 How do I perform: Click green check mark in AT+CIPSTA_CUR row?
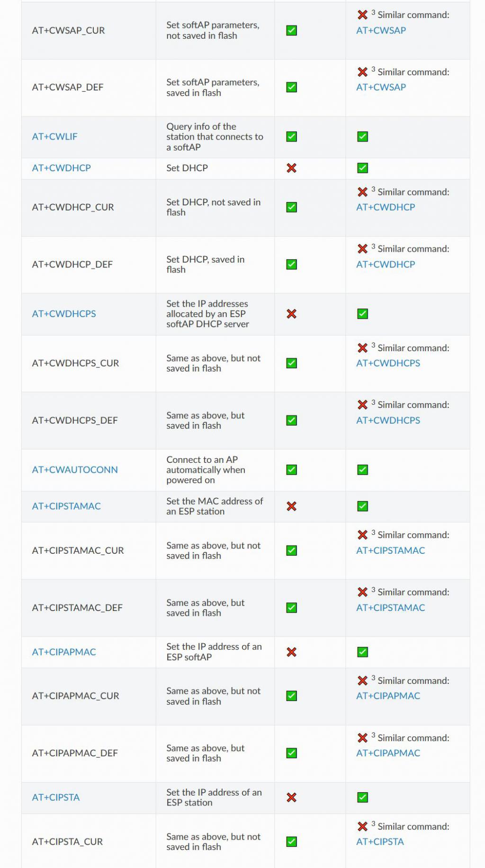coord(292,842)
